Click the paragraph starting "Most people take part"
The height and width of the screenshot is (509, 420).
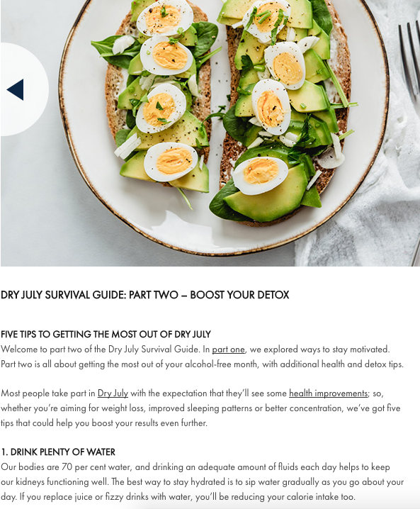[x=200, y=408]
